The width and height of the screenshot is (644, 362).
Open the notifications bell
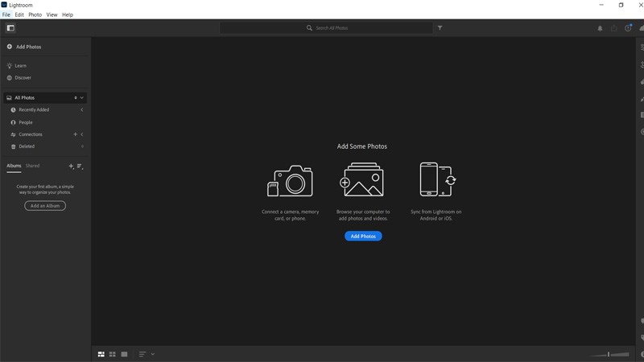600,28
